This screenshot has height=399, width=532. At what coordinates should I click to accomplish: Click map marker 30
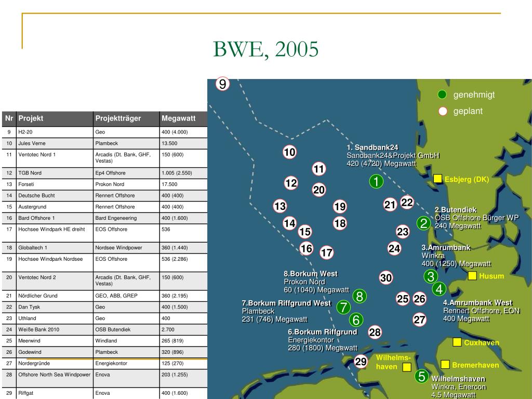tap(386, 277)
